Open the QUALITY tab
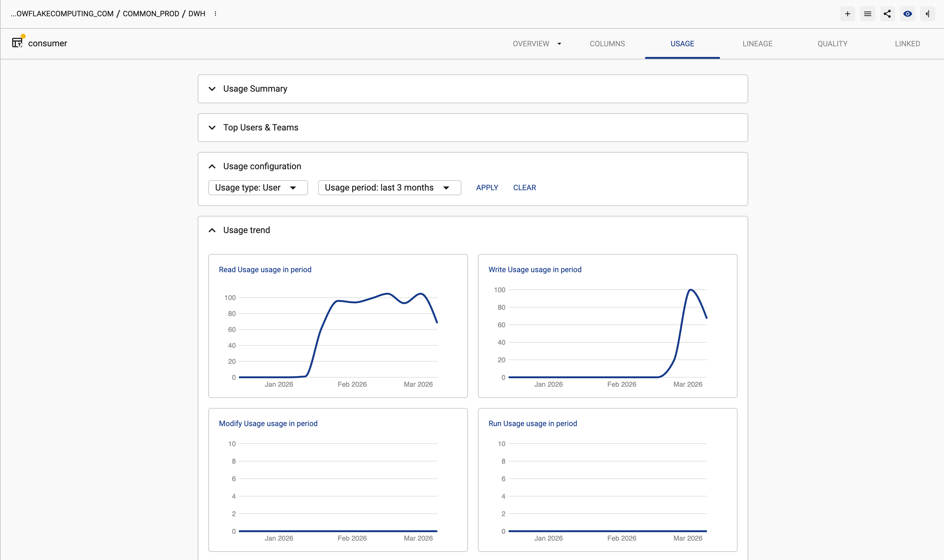Viewport: 944px width, 560px height. [832, 44]
